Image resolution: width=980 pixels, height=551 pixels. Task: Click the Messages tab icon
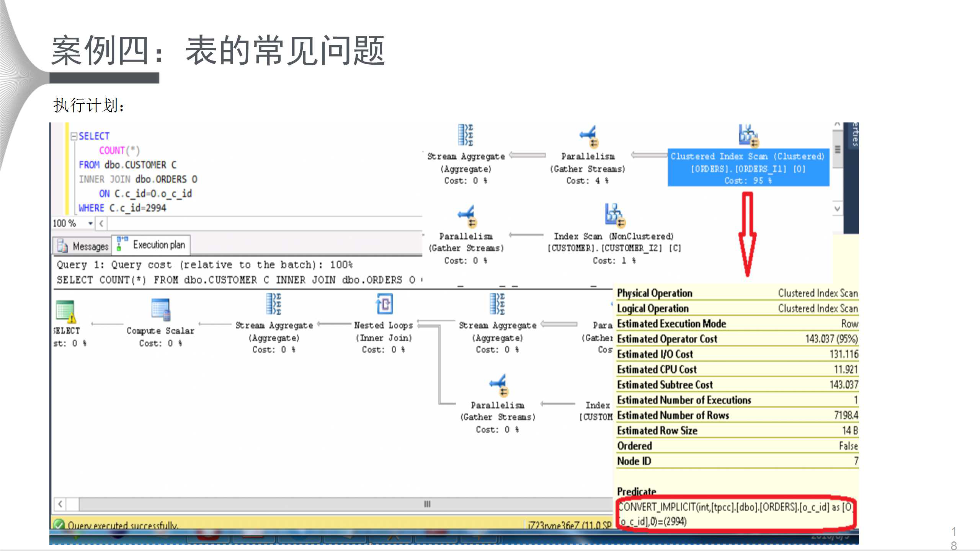coord(62,245)
